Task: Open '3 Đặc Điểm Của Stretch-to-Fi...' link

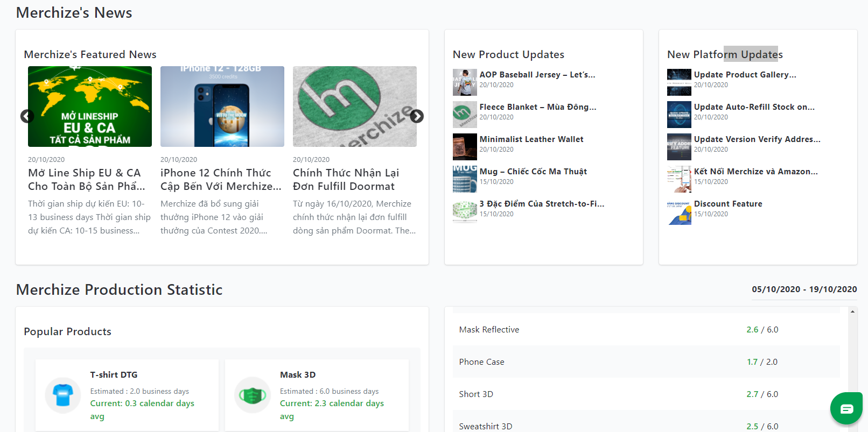Action: (x=542, y=204)
